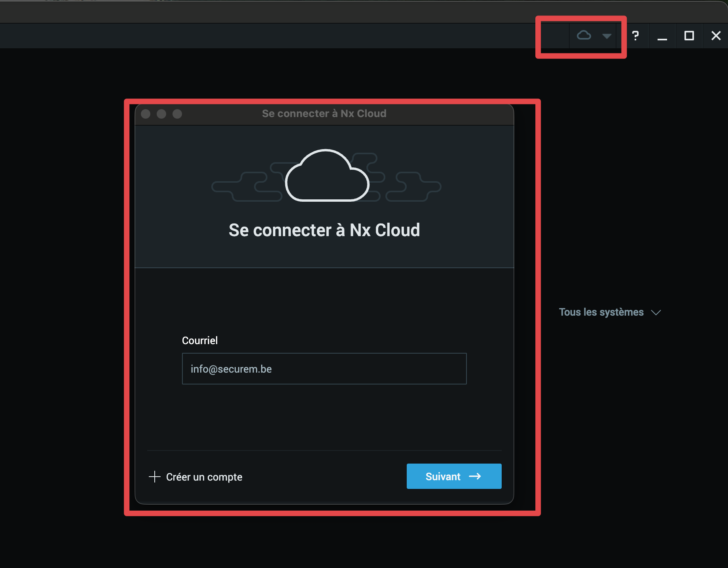The height and width of the screenshot is (568, 728).
Task: Click the cloud icon in the title bar
Action: 584,36
